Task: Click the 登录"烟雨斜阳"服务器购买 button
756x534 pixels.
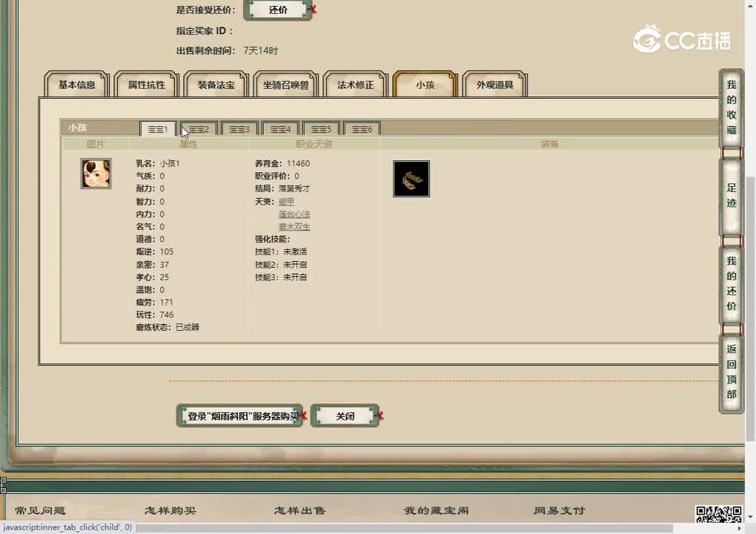Action: click(x=239, y=416)
